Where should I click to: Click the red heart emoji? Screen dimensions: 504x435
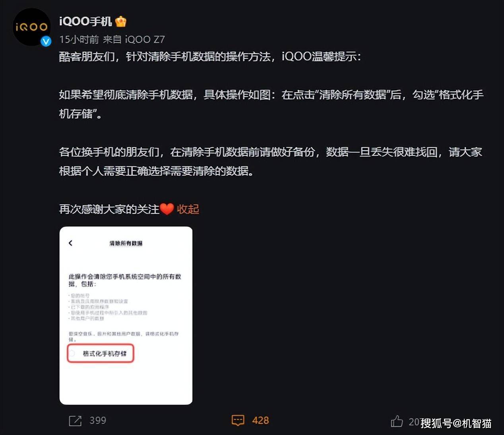[x=167, y=209]
